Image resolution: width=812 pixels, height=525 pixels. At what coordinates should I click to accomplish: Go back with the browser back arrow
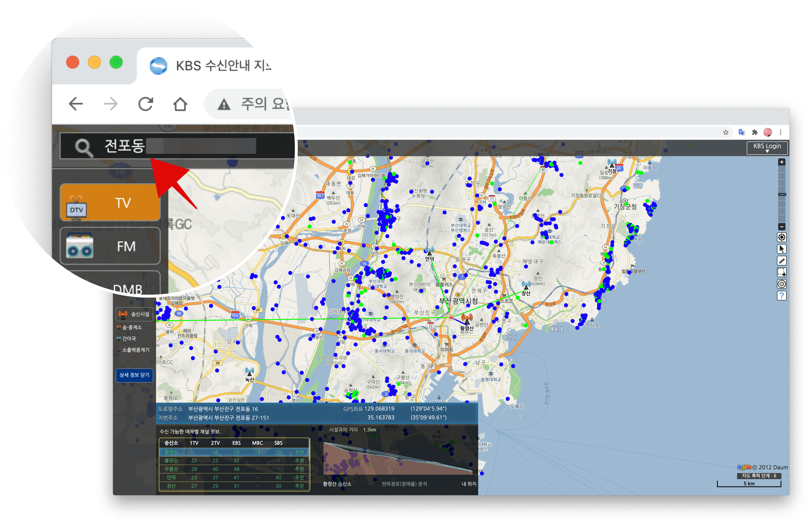tap(76, 104)
